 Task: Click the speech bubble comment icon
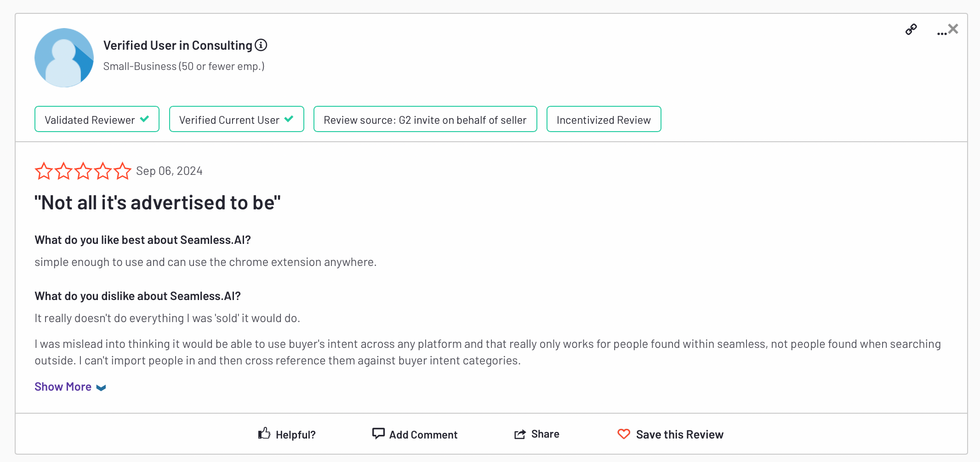[378, 433]
